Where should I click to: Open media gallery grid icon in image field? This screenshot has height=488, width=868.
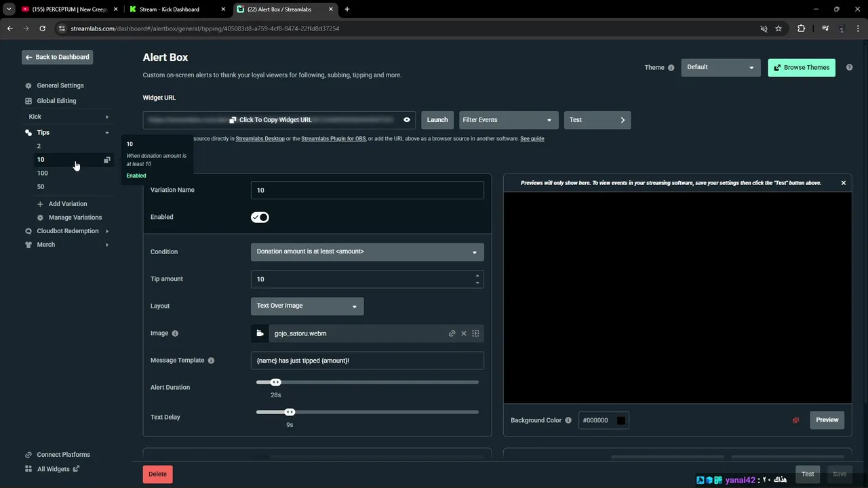[475, 333]
